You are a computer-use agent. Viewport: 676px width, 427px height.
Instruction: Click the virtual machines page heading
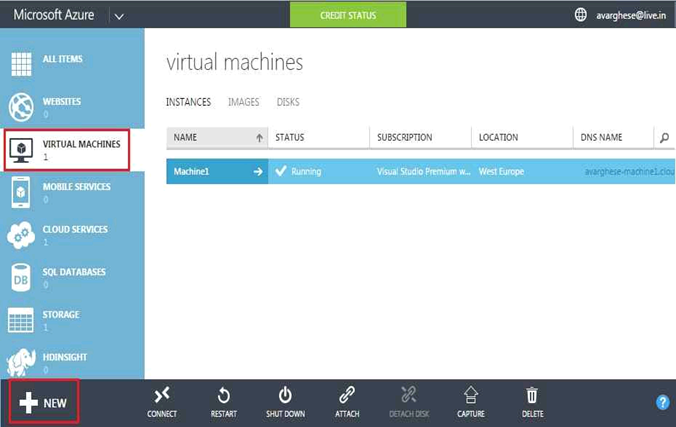pos(235,63)
